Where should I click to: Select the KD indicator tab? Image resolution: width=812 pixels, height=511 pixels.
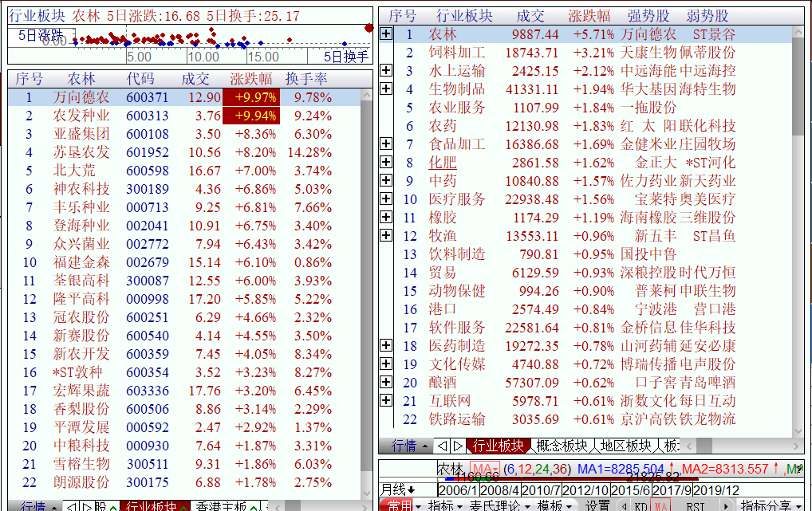coord(640,506)
